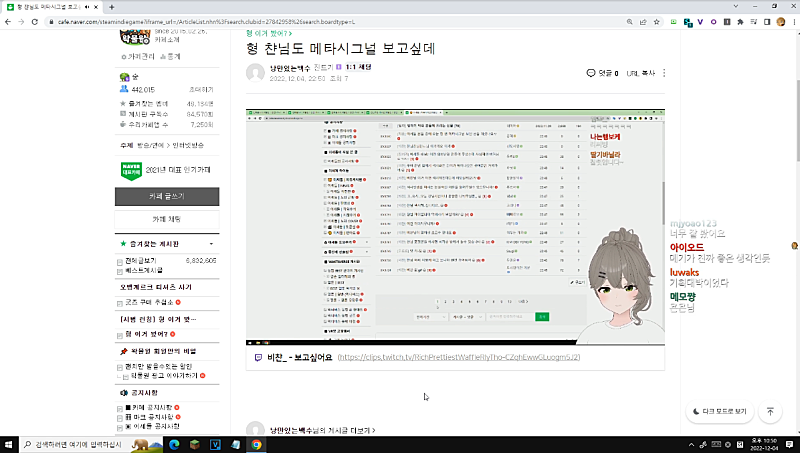Click the 비찬_ - 보고싶어요 clip title
This screenshot has width=800, height=453.
[x=299, y=357]
